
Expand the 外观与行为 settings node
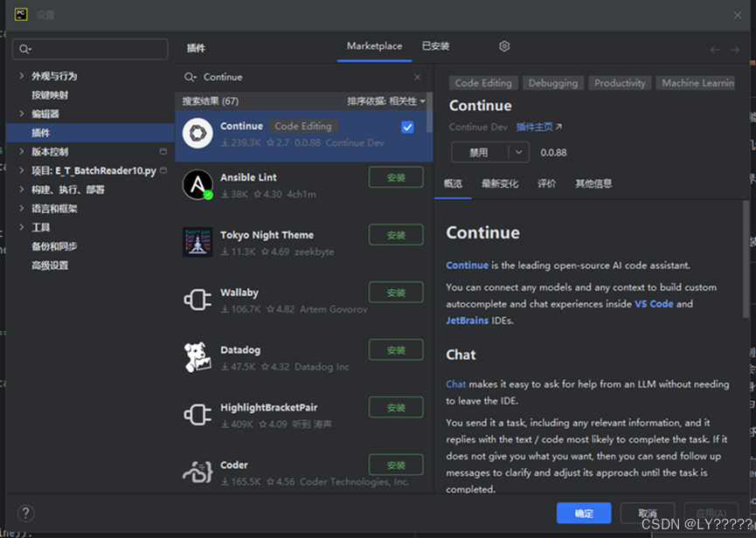coord(22,76)
